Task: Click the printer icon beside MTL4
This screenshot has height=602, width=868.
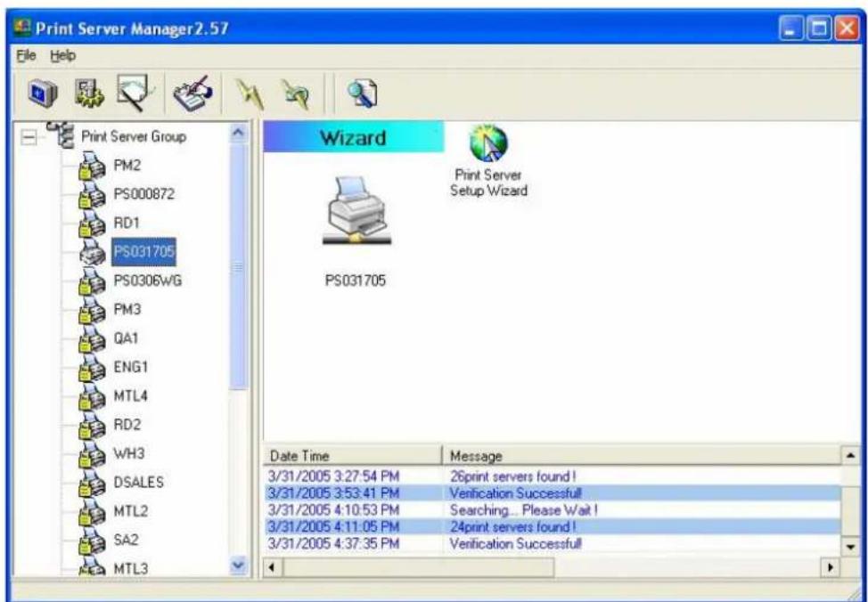Action: click(x=92, y=396)
